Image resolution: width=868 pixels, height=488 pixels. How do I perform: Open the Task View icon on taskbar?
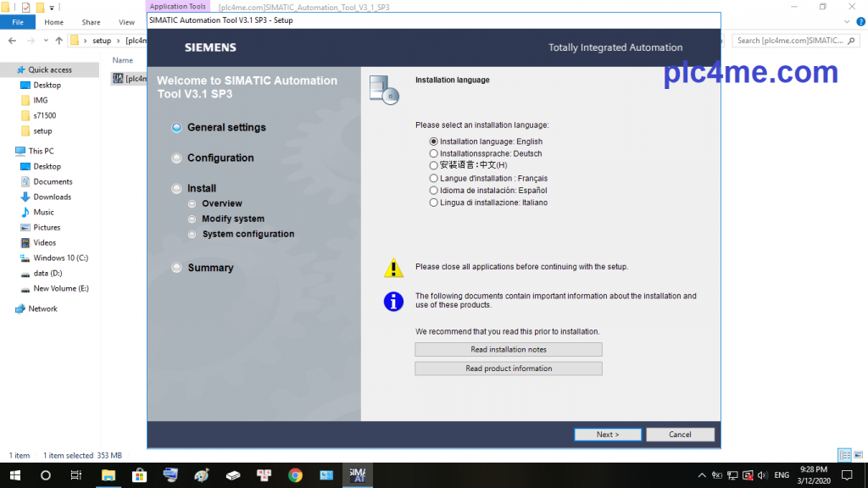[x=76, y=475]
